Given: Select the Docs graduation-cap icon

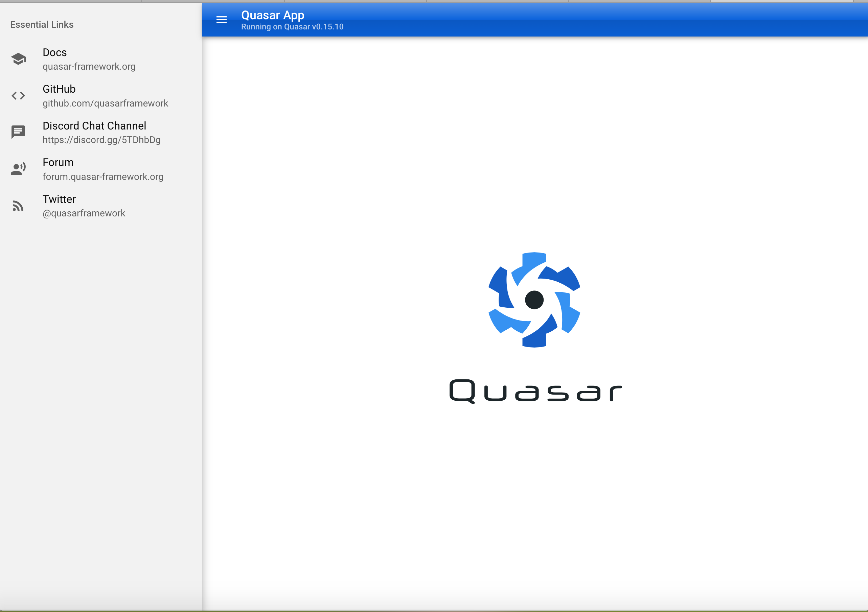Looking at the screenshot, I should (x=18, y=58).
